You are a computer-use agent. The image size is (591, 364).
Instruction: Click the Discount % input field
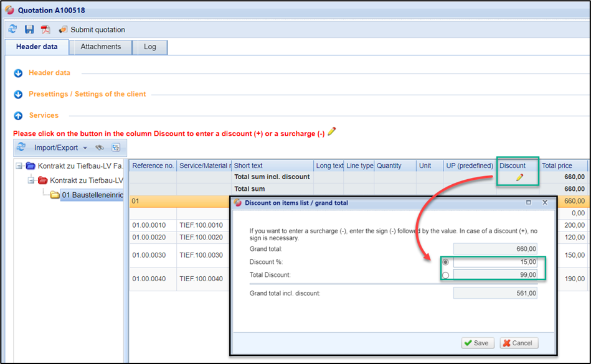(495, 262)
